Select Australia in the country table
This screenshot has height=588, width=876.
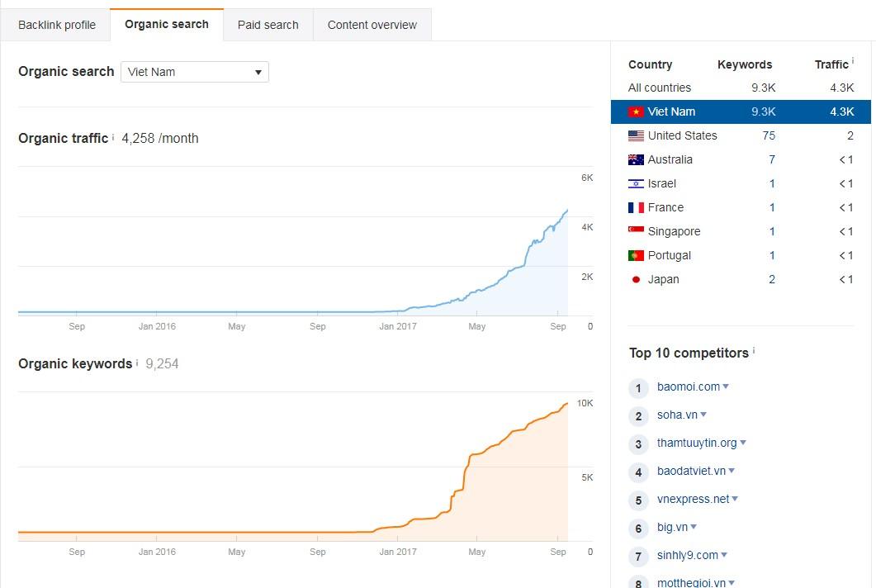tap(741, 160)
